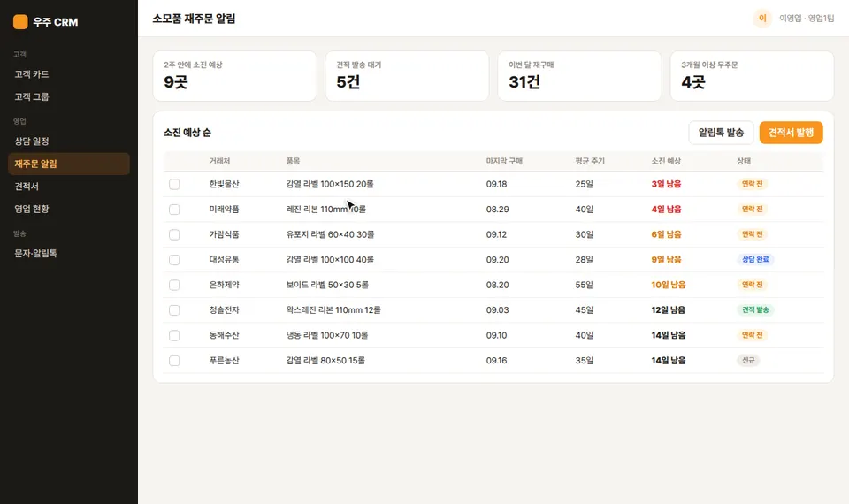Select the 한빛물산 customer name
This screenshot has height=504, width=849.
224,184
